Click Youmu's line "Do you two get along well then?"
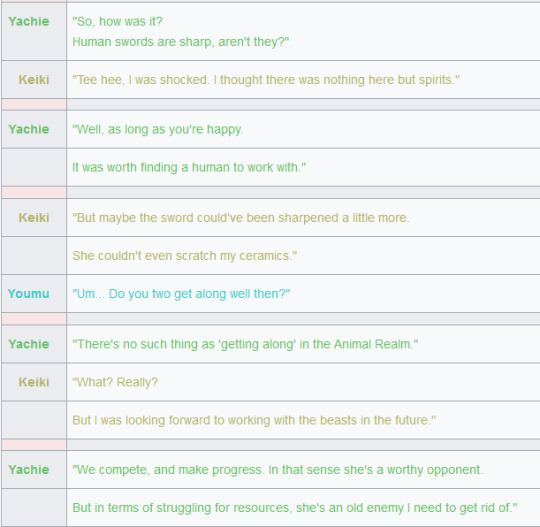Screen dimensions: 540x527 point(181,294)
